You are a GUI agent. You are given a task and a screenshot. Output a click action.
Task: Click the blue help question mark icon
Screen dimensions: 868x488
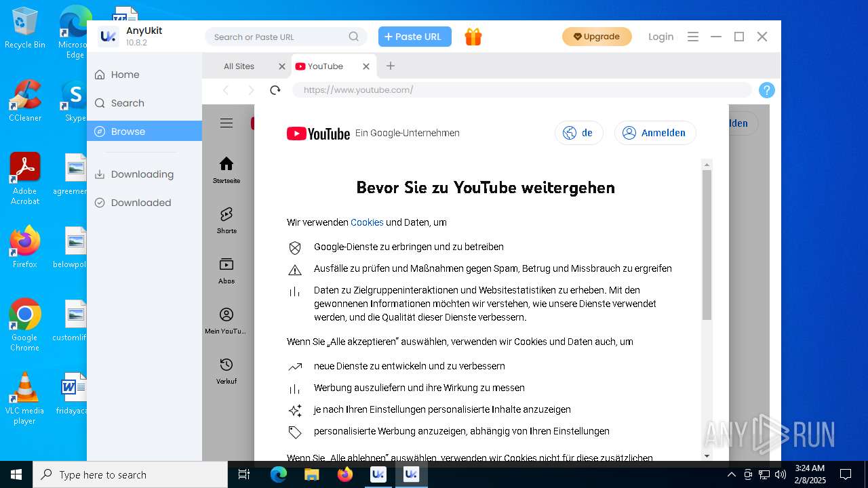point(766,90)
